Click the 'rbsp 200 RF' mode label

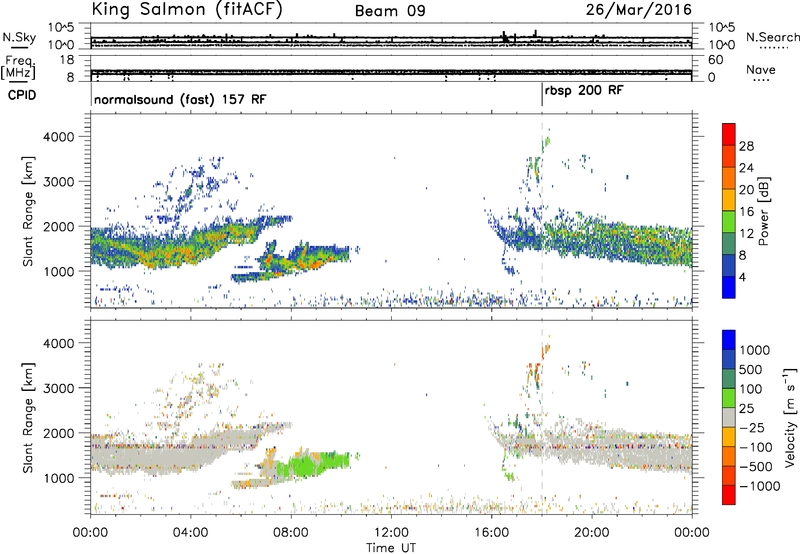[584, 91]
